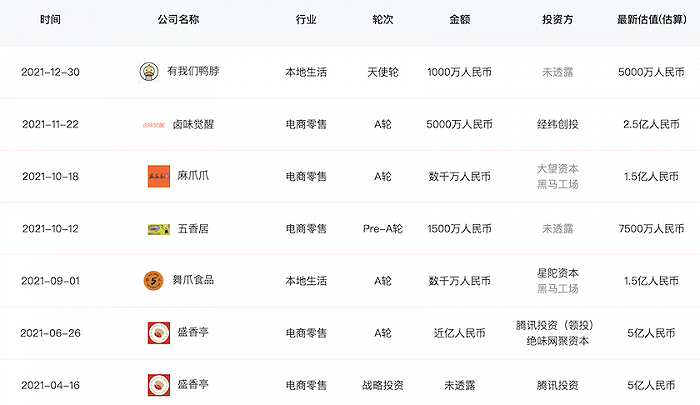
Task: Select the 五香居 company name
Action: (x=191, y=229)
